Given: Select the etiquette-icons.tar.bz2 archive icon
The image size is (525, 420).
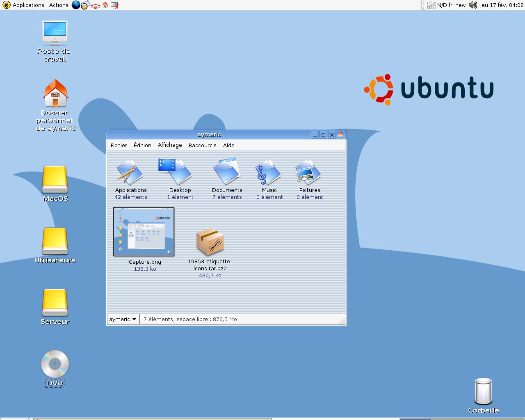Looking at the screenshot, I should coord(210,242).
